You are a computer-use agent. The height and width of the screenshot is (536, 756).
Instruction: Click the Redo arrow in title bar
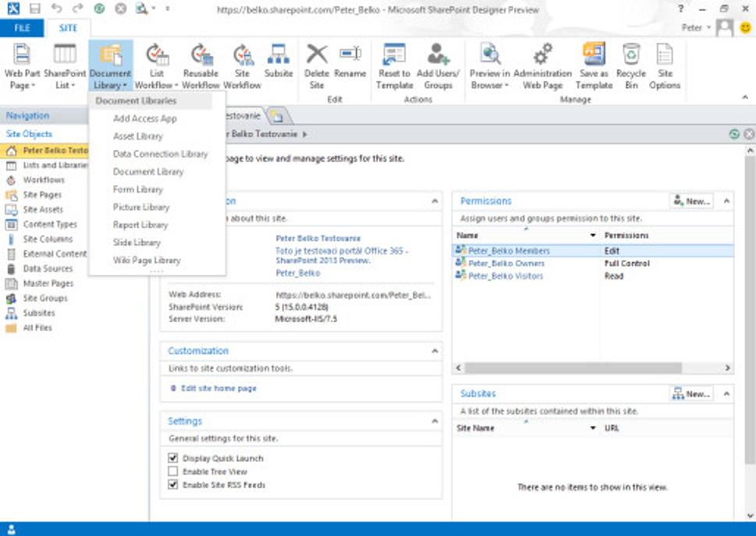point(77,9)
